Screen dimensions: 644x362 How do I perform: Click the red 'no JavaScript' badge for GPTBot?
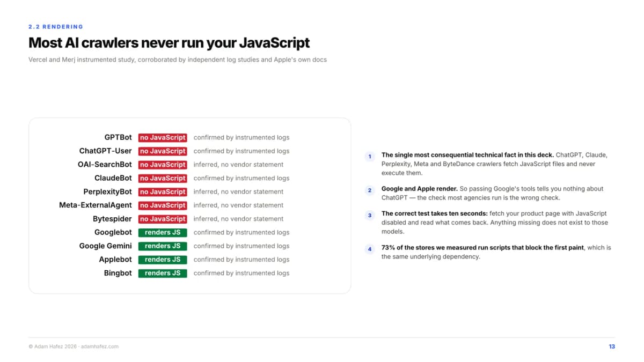[x=163, y=138]
